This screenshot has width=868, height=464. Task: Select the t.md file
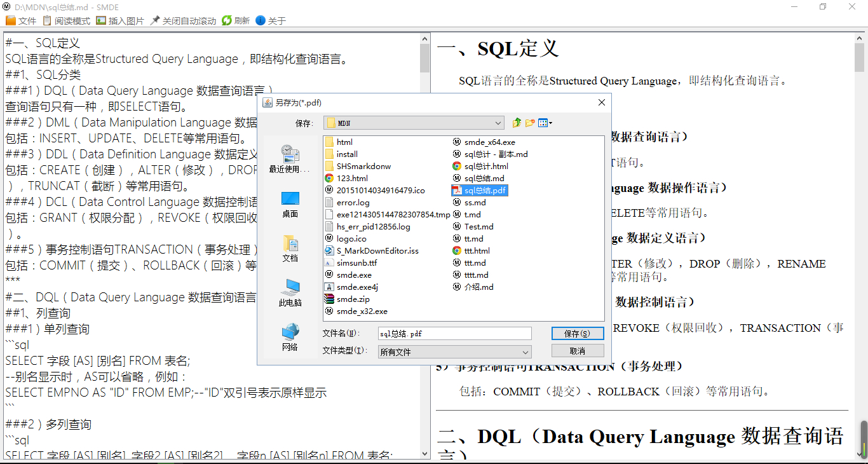coord(467,214)
